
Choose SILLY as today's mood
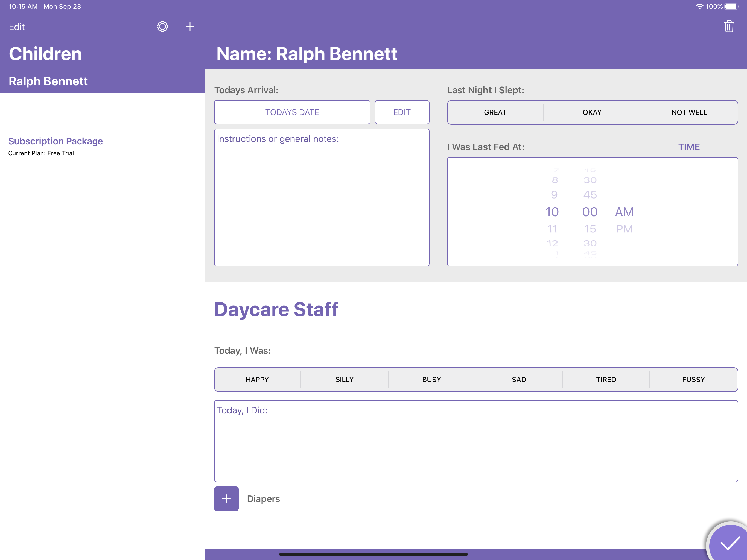[345, 379]
